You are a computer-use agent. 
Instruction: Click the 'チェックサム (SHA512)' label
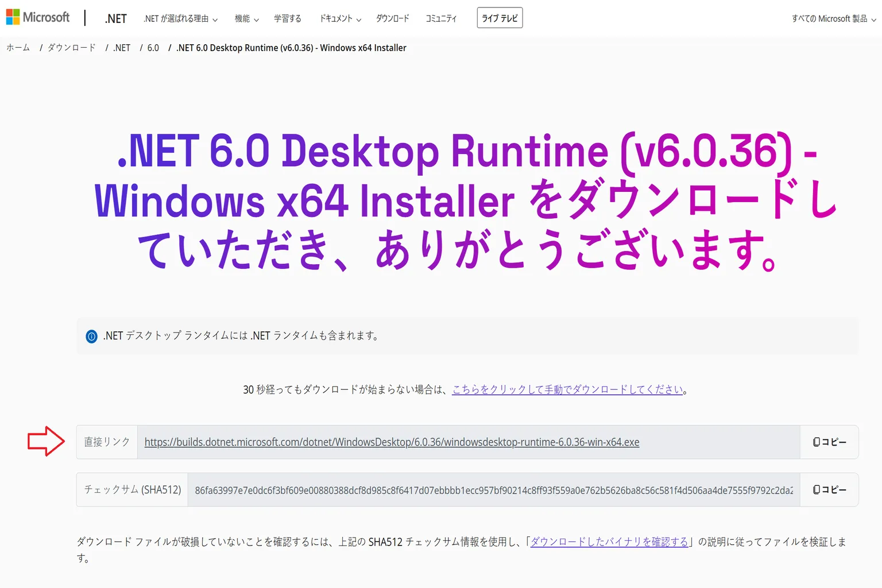click(x=133, y=490)
